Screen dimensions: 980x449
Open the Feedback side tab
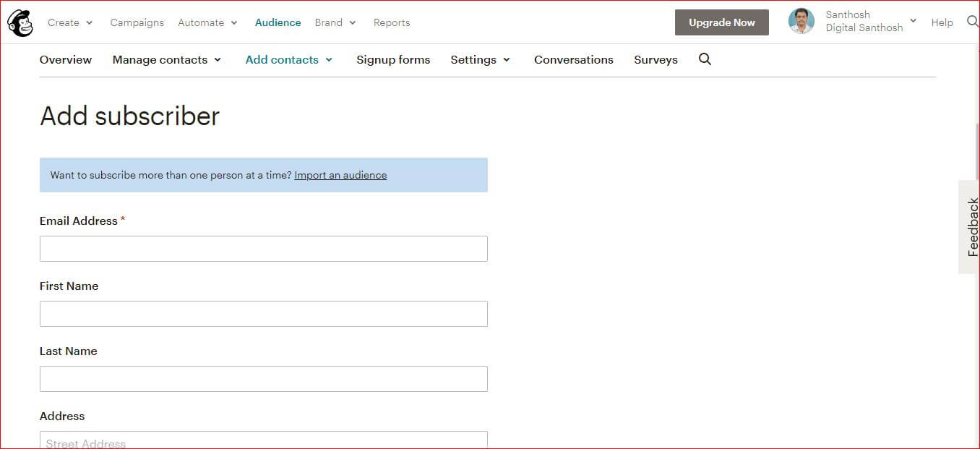point(970,227)
